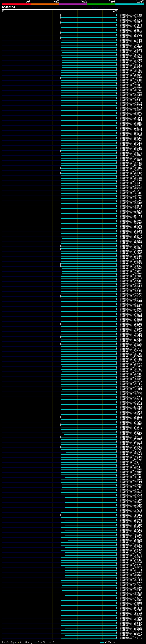Open hit UniRef100_C6TEZ8

point(131,17)
